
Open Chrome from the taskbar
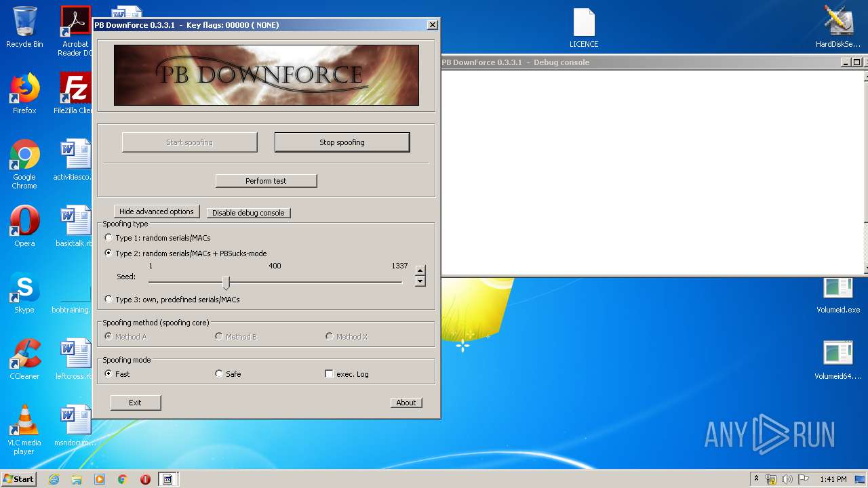pyautogui.click(x=122, y=479)
